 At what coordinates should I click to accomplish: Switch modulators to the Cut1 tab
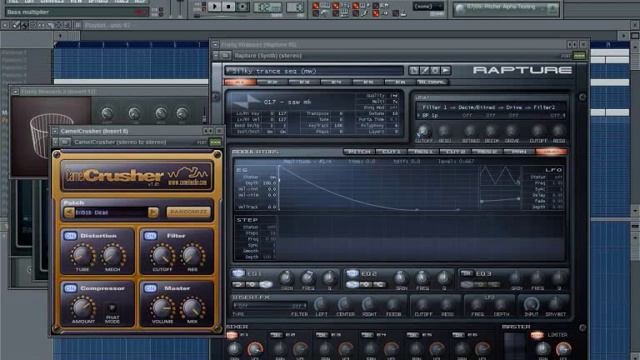[391, 152]
